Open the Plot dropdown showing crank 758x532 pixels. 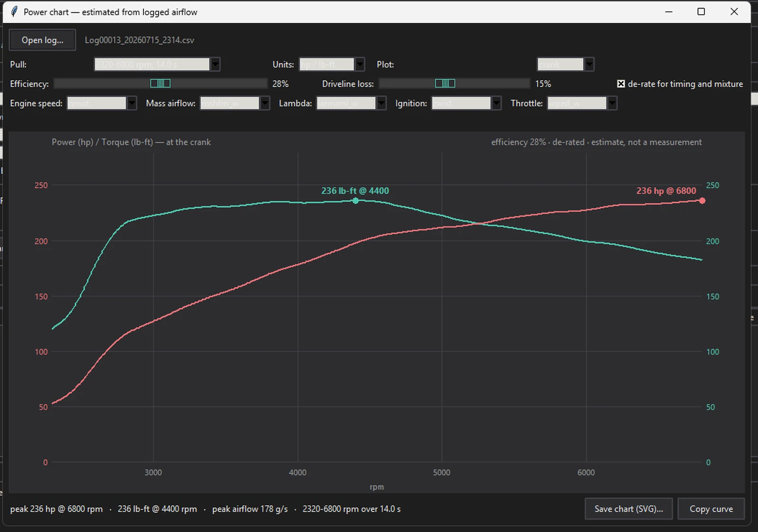pos(566,64)
